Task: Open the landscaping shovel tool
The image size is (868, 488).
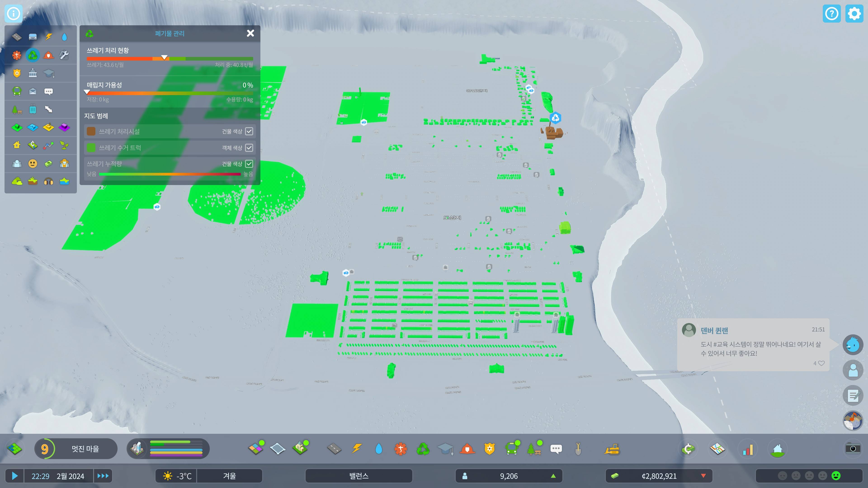Action: (x=578, y=449)
